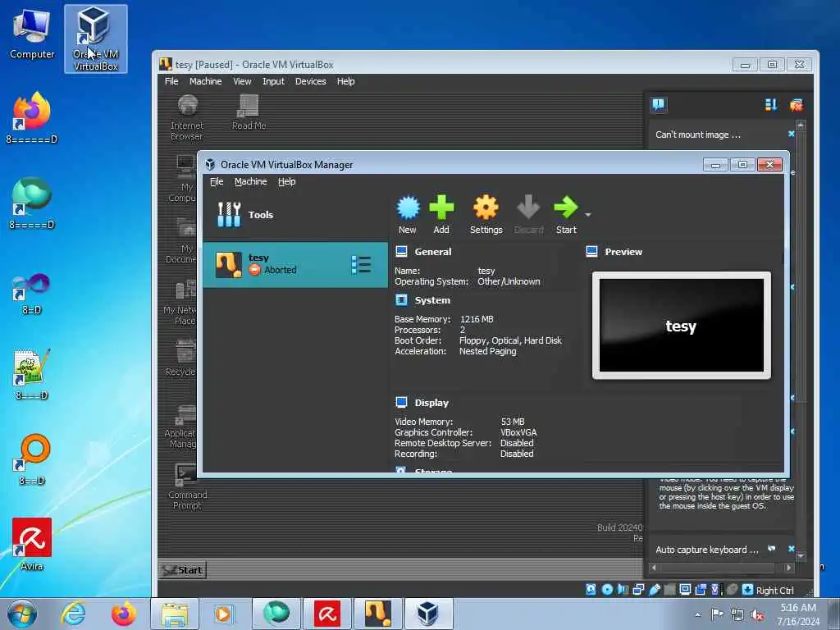Expand the Can't mount image notification
The height and width of the screenshot is (630, 840).
click(x=698, y=135)
